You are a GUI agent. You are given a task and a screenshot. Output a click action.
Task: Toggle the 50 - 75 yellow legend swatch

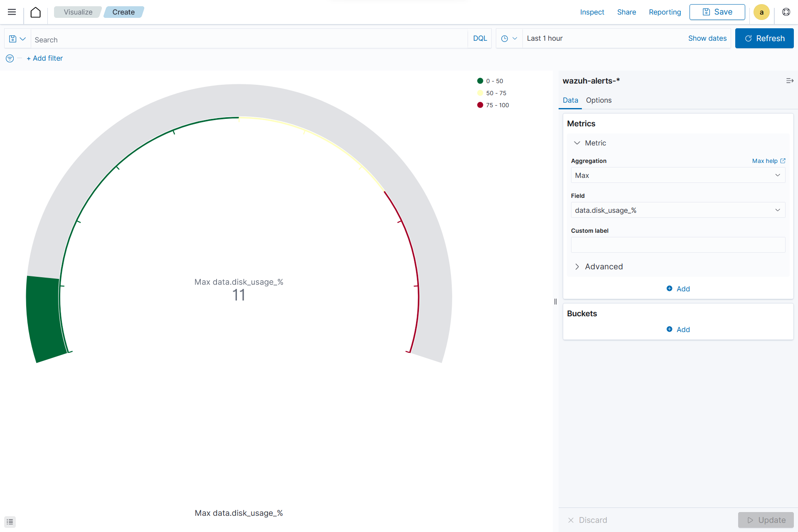click(x=480, y=93)
